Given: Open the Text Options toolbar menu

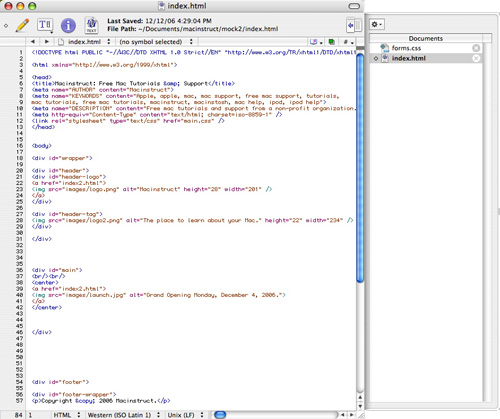Looking at the screenshot, I should point(45,25).
